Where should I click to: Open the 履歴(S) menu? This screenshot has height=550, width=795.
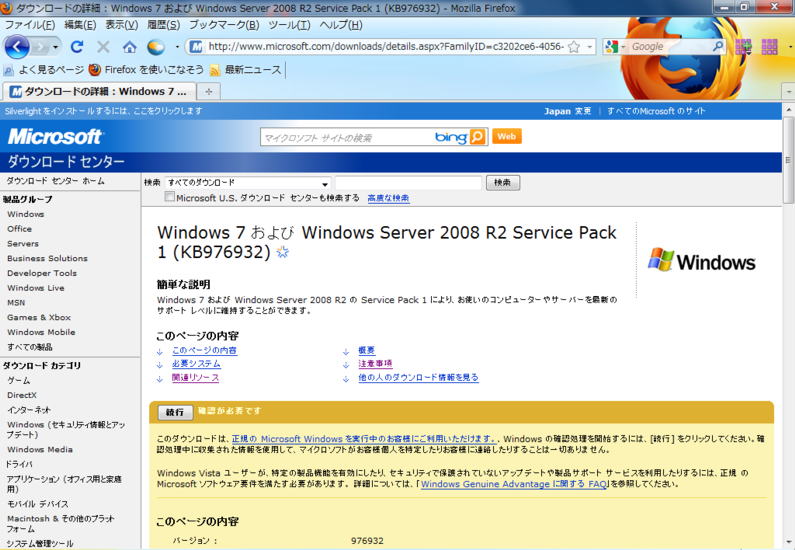pyautogui.click(x=163, y=25)
